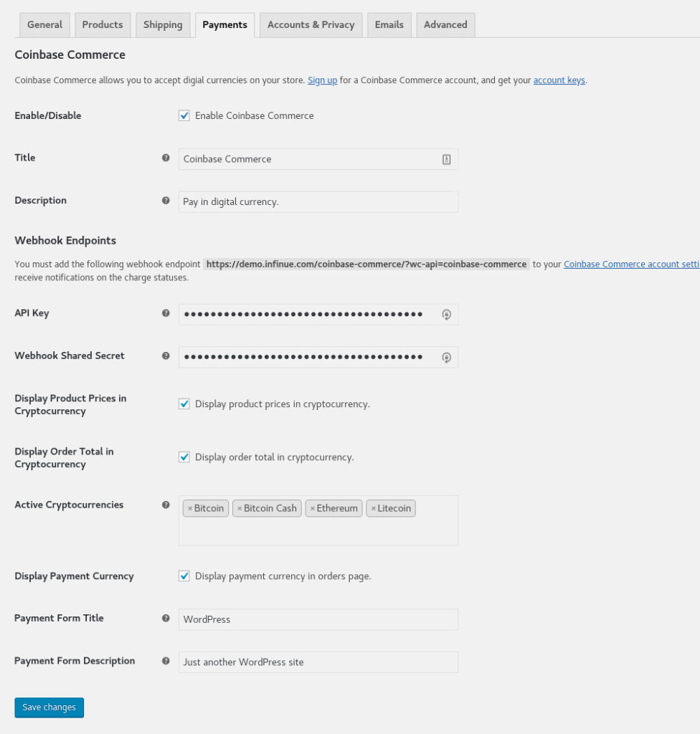
Task: Click help icon beside Description field
Action: pos(166,201)
